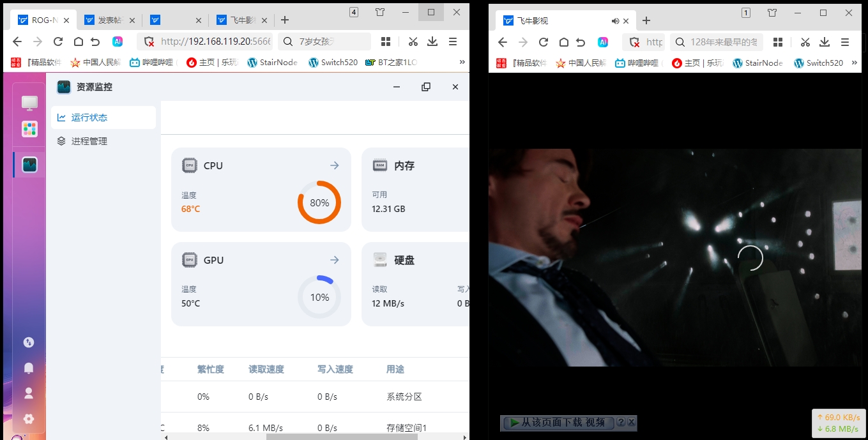Click the 10% GPU usage ring
The image size is (868, 440).
319,297
